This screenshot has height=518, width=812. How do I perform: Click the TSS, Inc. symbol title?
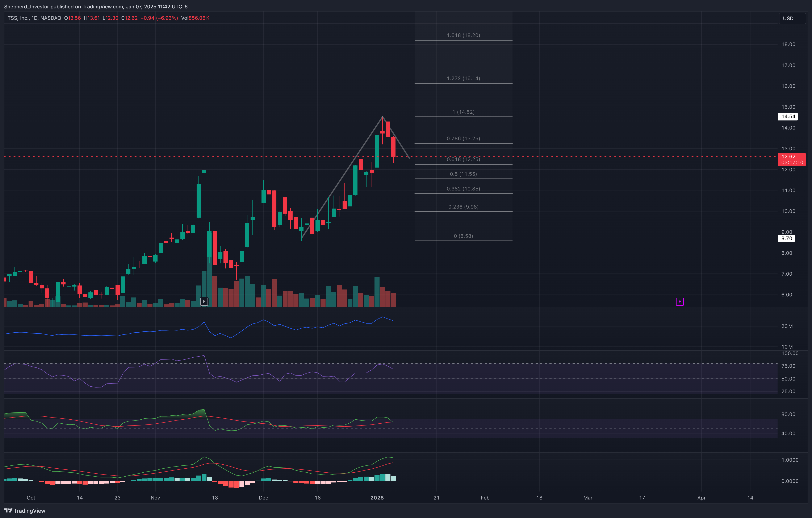[18, 18]
